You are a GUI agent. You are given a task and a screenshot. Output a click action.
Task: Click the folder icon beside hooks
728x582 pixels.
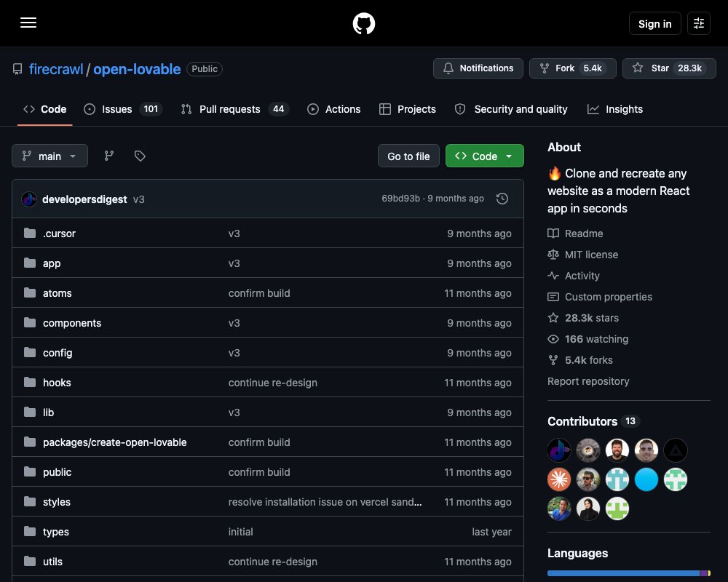(30, 382)
